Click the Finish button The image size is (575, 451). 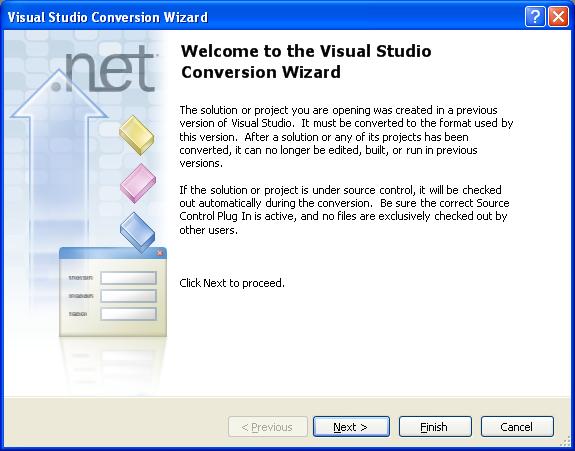coord(435,426)
